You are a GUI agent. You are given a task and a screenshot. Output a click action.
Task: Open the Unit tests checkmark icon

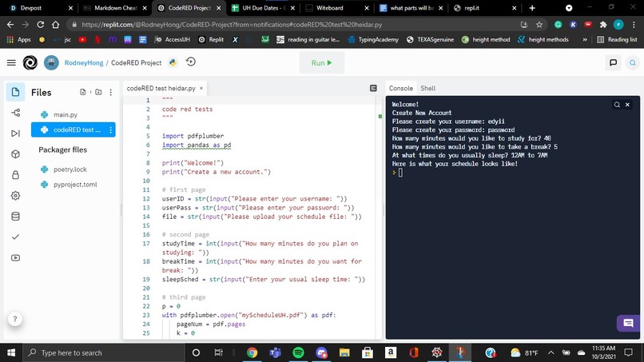click(x=16, y=237)
